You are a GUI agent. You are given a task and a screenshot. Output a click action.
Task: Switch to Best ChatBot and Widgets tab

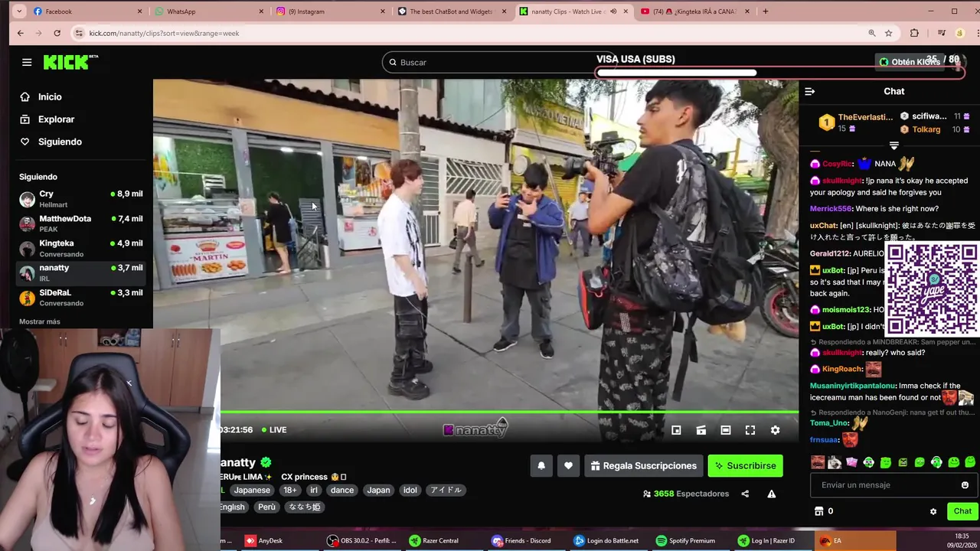pyautogui.click(x=452, y=11)
